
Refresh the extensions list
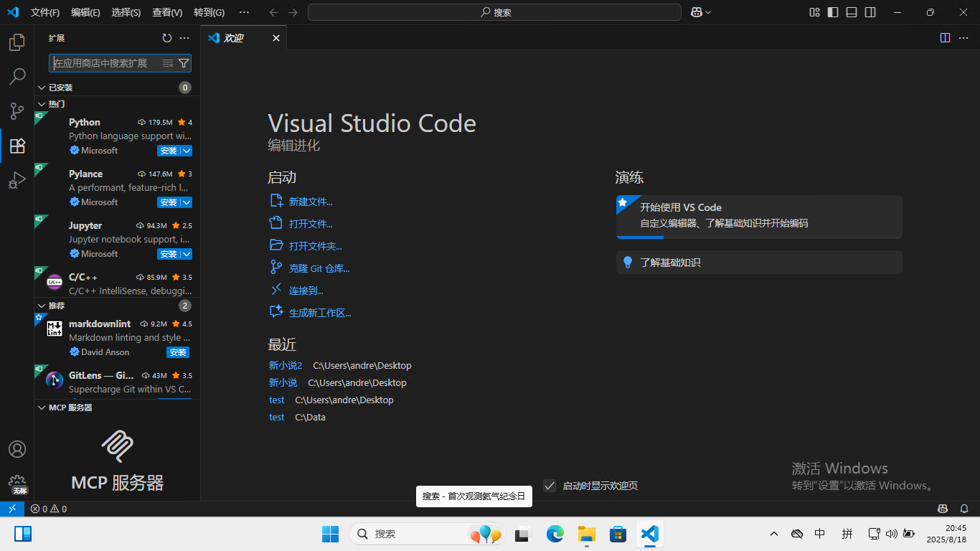click(167, 38)
